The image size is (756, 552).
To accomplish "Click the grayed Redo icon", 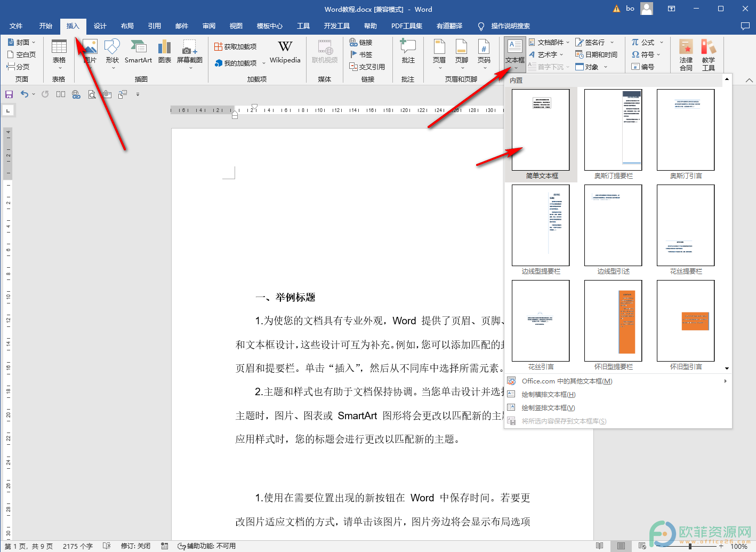I will click(45, 94).
